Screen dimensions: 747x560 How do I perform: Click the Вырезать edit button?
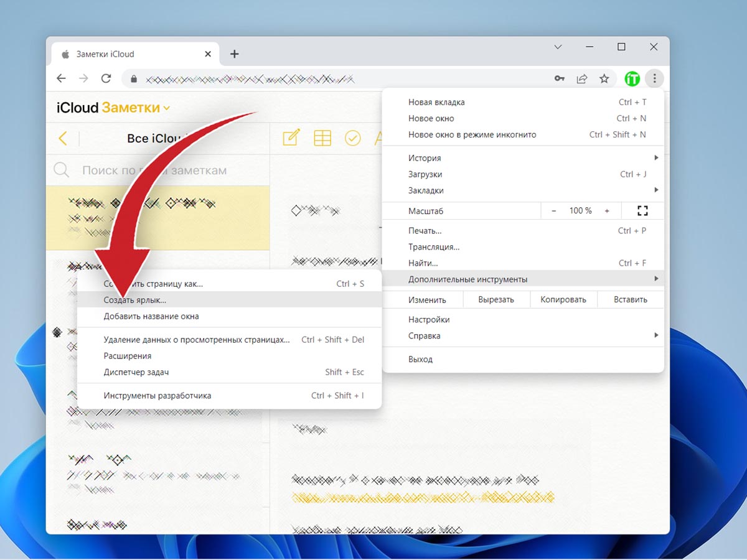(x=496, y=299)
